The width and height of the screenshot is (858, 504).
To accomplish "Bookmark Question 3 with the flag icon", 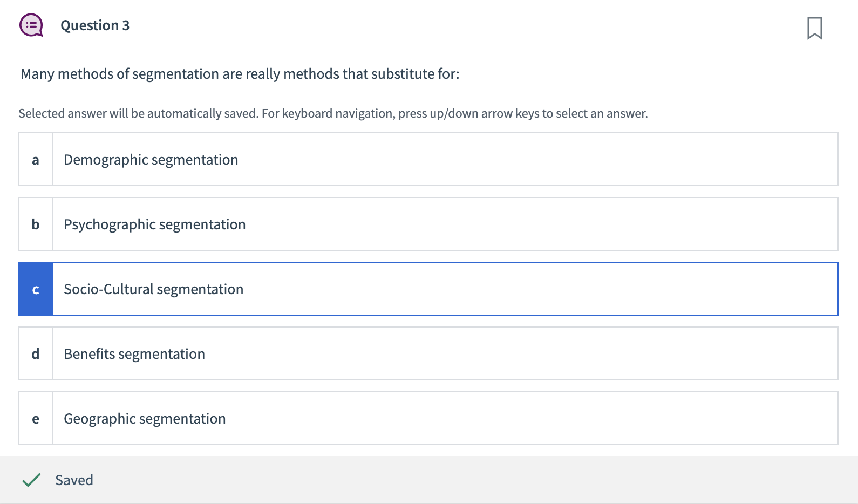I will coord(814,28).
